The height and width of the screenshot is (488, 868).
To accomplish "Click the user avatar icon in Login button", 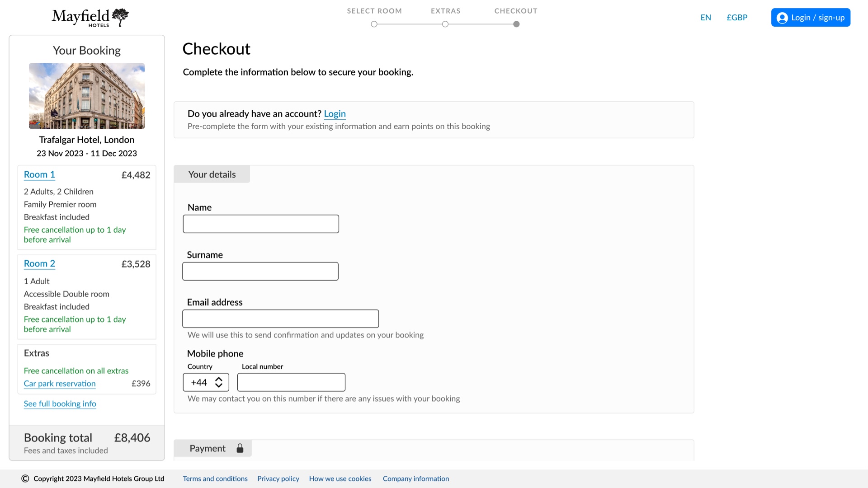I will click(x=782, y=18).
